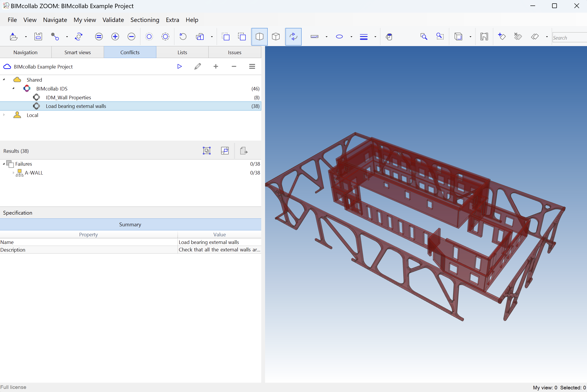Screen dimensions: 587x392
Task: Click the dotted-circle toolbar icon
Action: point(149,37)
